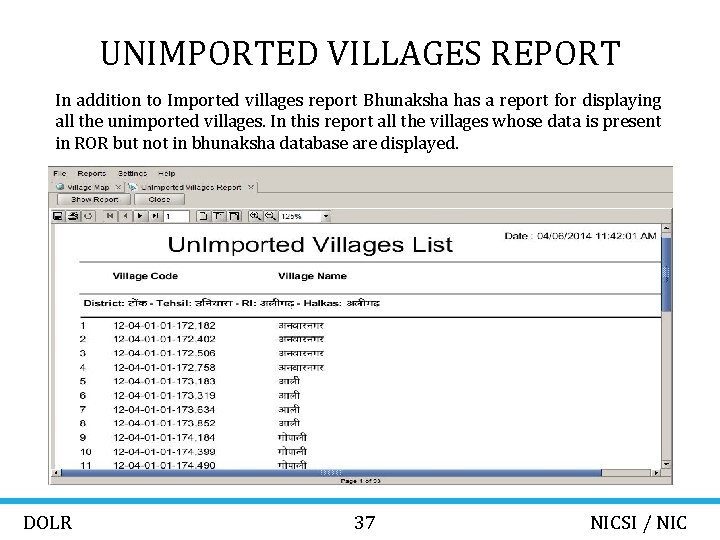Screen dimensions: 720x540
Task: Click the District Tehsil RI Halkas row
Action: click(232, 303)
